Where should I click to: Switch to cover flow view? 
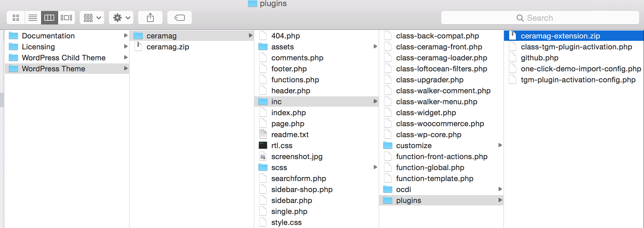(66, 18)
